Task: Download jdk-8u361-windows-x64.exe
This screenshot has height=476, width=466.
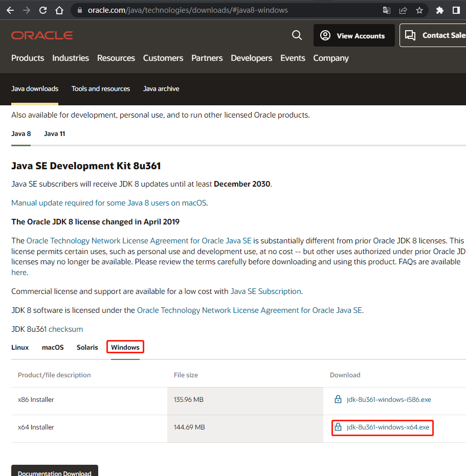Action: 388,427
